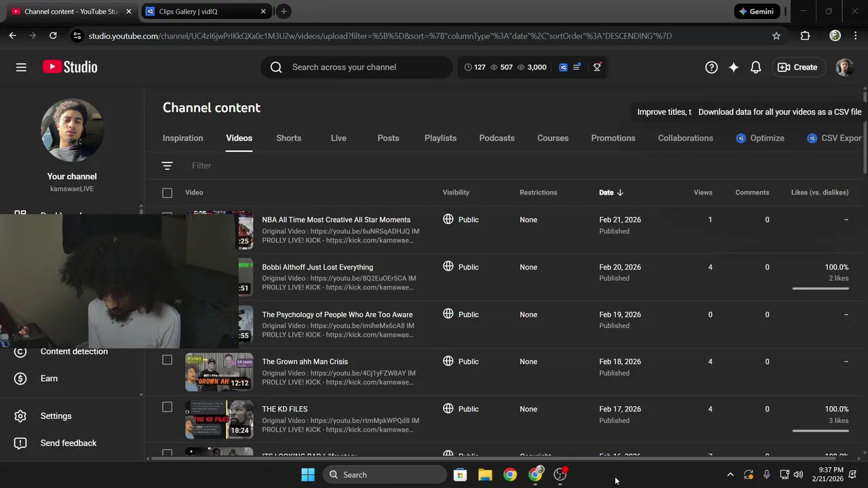Image resolution: width=868 pixels, height=488 pixels.
Task: Open the Collaborations tab
Action: tap(686, 138)
